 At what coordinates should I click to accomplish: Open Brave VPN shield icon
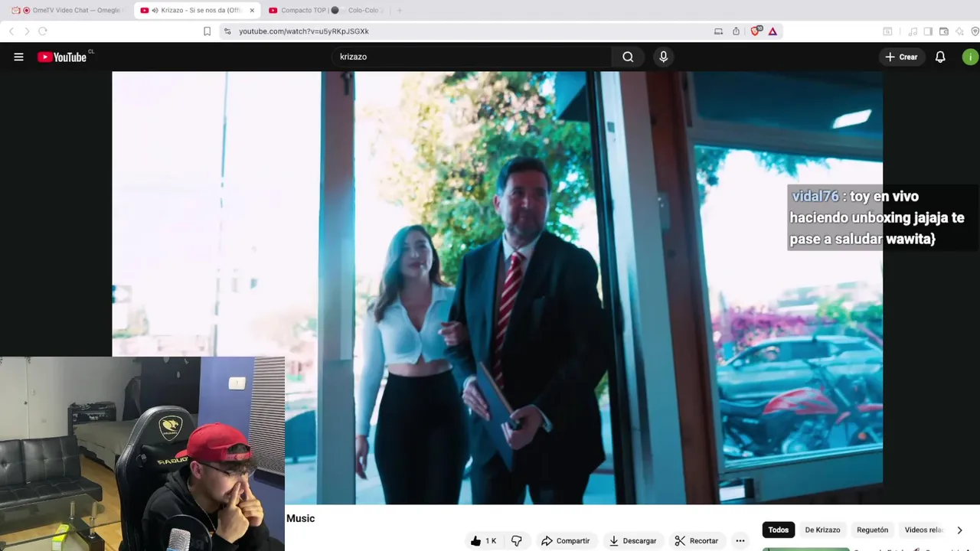(975, 31)
